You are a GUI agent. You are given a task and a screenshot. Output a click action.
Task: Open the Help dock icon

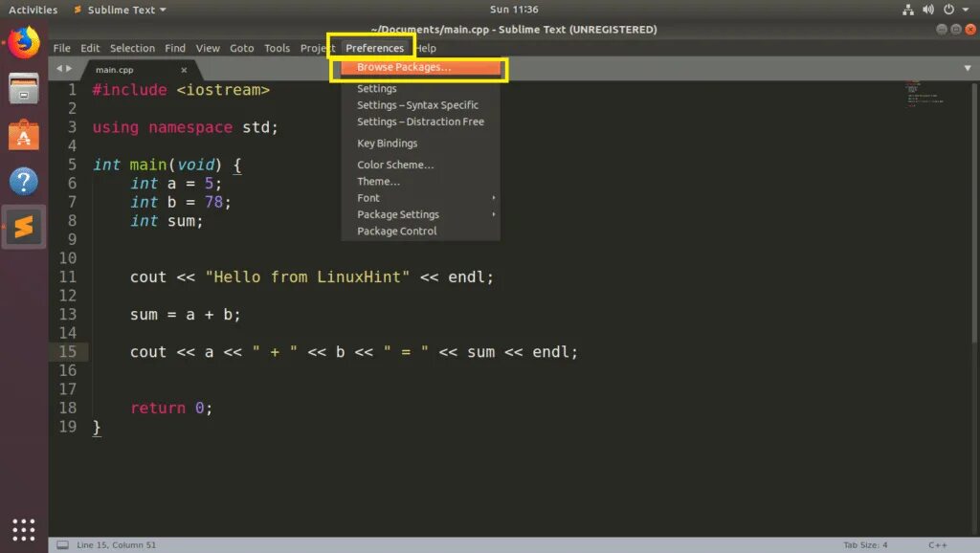[x=24, y=181]
